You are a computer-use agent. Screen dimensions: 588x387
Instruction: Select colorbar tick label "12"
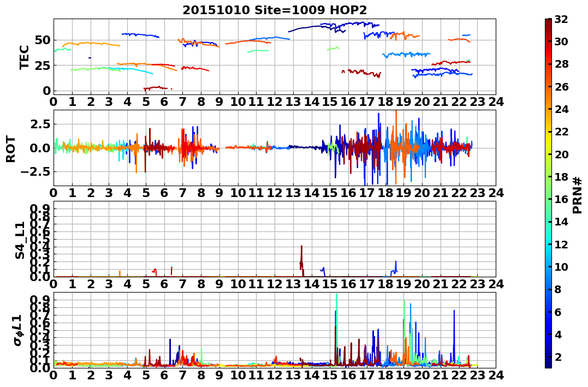[561, 244]
